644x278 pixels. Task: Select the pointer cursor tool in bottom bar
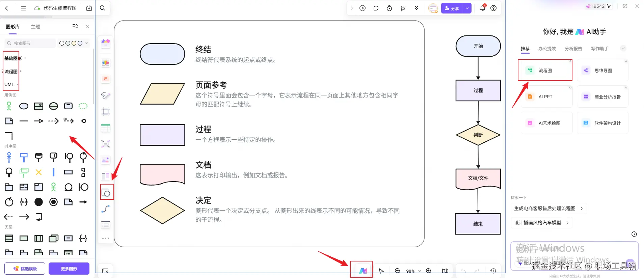pos(381,271)
